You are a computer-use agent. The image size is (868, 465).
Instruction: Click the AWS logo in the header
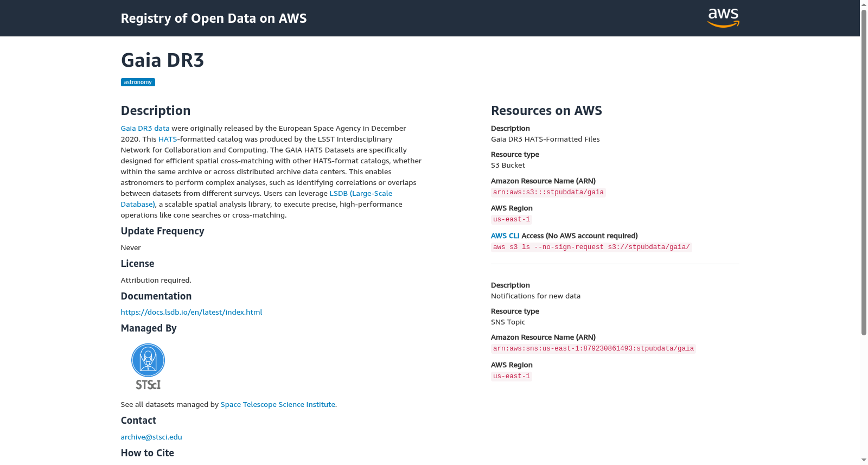[723, 18]
